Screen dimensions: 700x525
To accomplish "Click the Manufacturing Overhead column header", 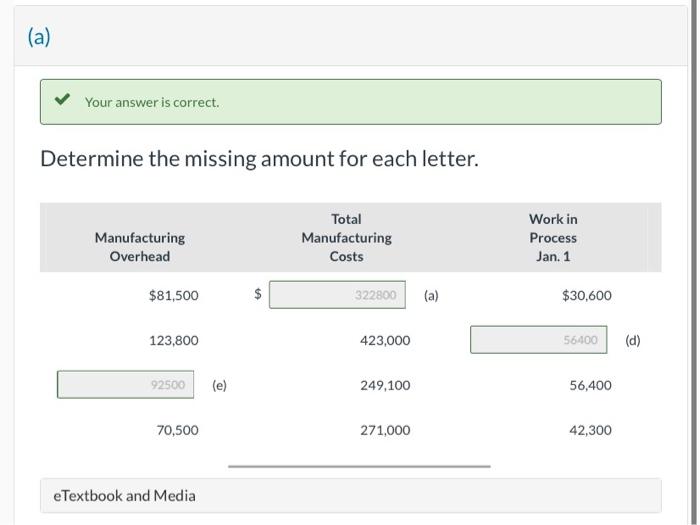I will point(140,247).
